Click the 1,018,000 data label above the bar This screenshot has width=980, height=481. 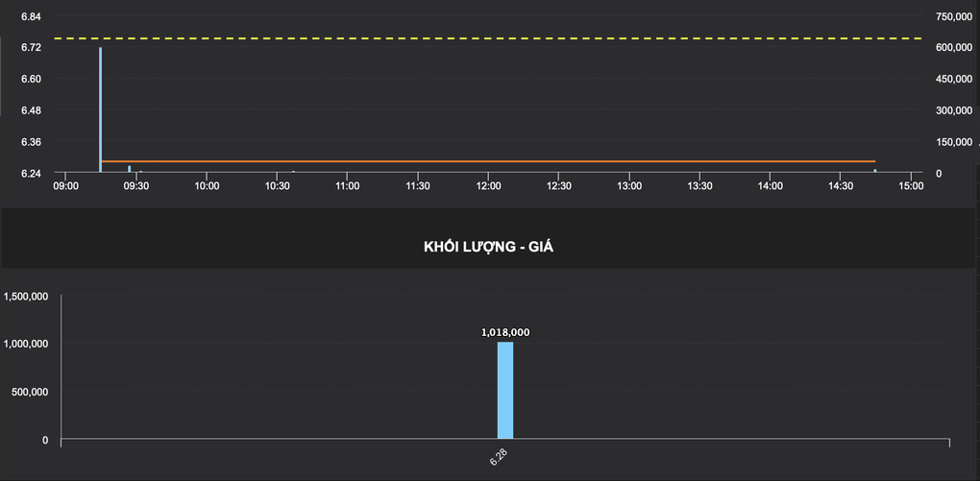coord(505,332)
